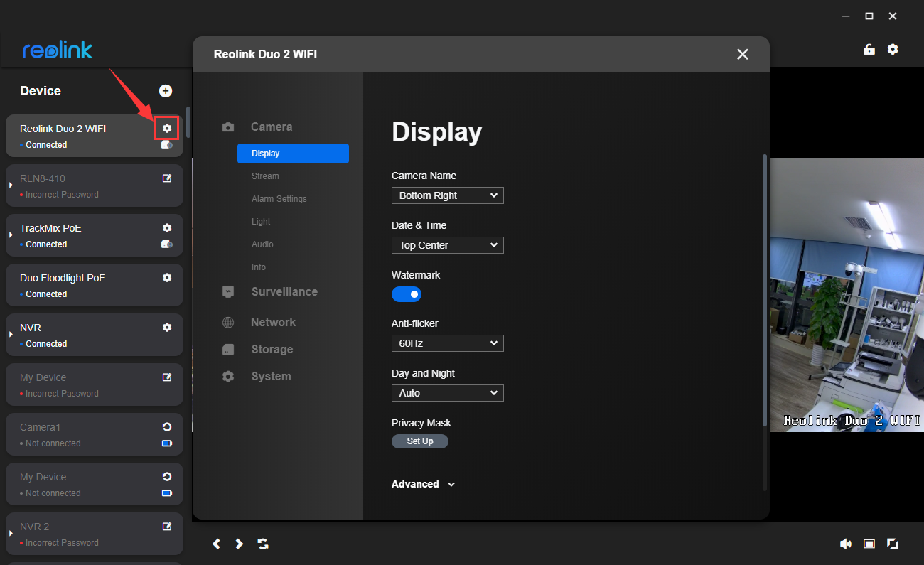
Task: Expand RLN8-410 device channel list
Action: point(11,185)
